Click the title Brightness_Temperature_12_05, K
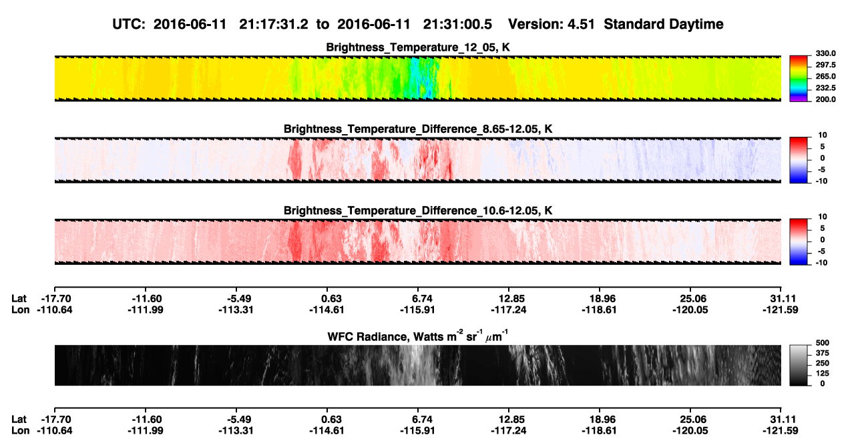Viewport: 868px width, 445px height. 418,47
